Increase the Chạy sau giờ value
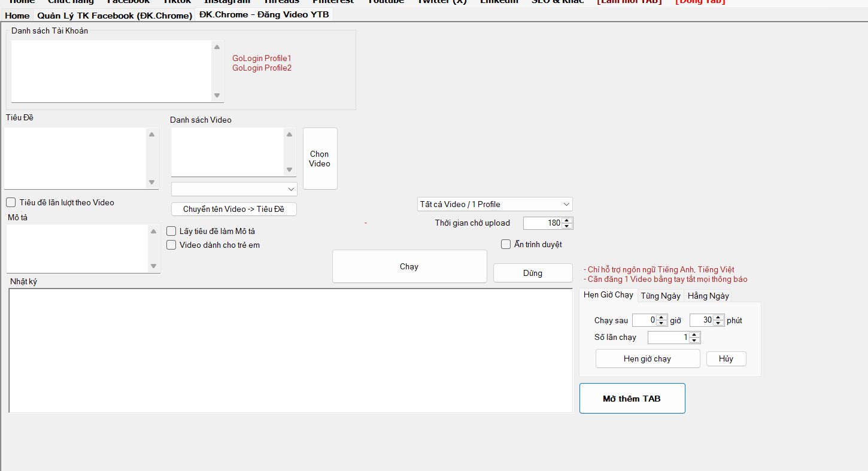The height and width of the screenshot is (471, 868). [x=661, y=317]
